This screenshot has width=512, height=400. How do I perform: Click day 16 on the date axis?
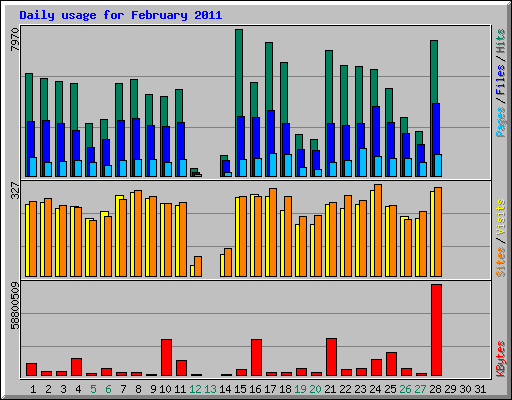coord(255,389)
